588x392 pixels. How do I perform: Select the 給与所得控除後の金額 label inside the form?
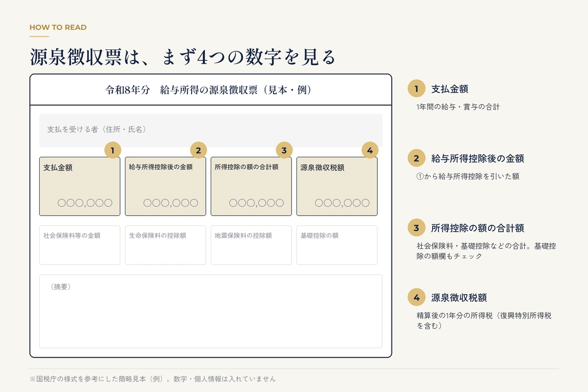[161, 167]
